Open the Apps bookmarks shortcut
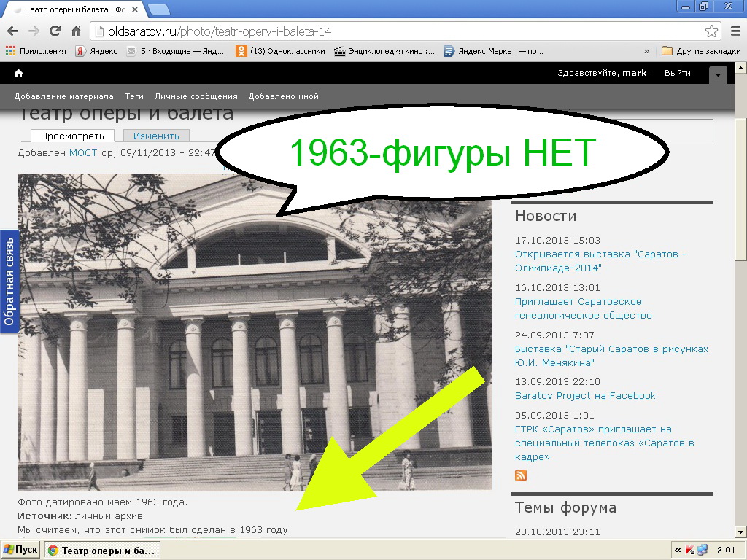Viewport: 747px width, 560px height. [36, 51]
